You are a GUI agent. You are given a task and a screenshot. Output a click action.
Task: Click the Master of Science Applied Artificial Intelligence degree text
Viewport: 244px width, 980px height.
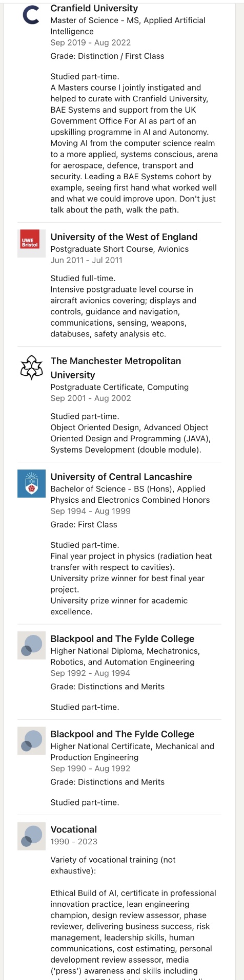click(x=128, y=26)
